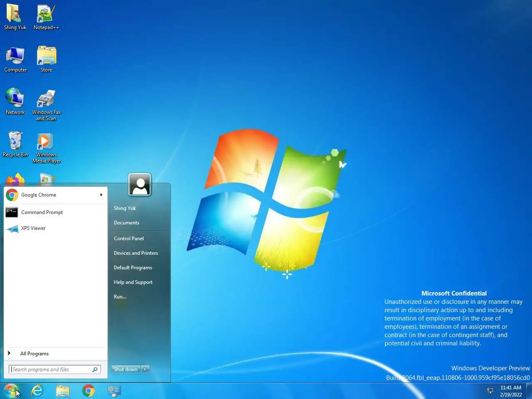Image resolution: width=532 pixels, height=399 pixels.
Task: Open Windows Explorer from the taskbar
Action: [x=63, y=391]
